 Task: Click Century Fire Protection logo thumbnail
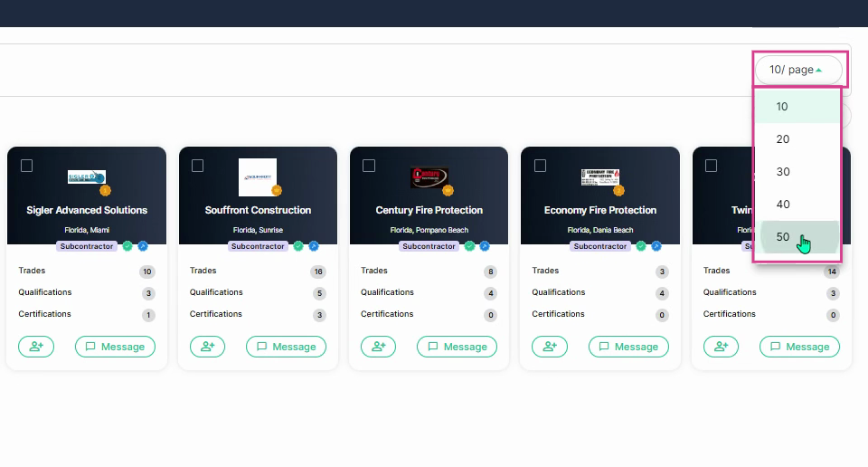(x=429, y=177)
